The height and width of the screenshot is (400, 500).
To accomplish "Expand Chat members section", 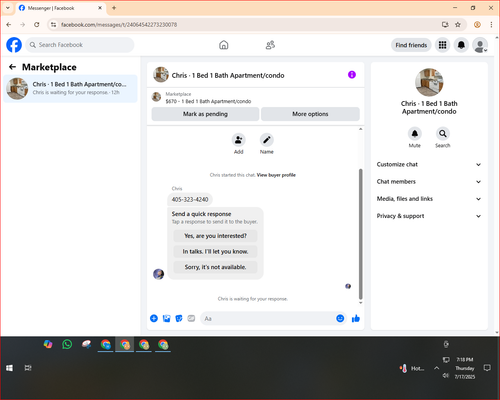I will pos(429,182).
